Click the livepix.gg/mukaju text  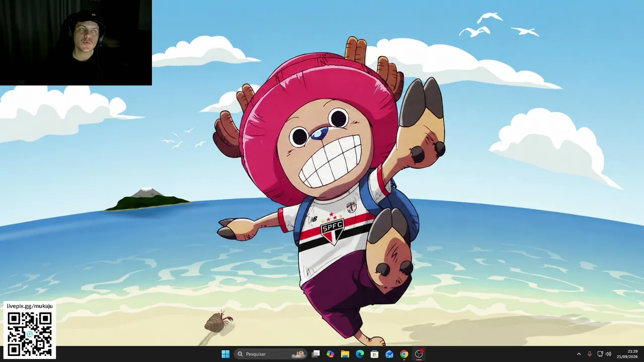(30, 306)
